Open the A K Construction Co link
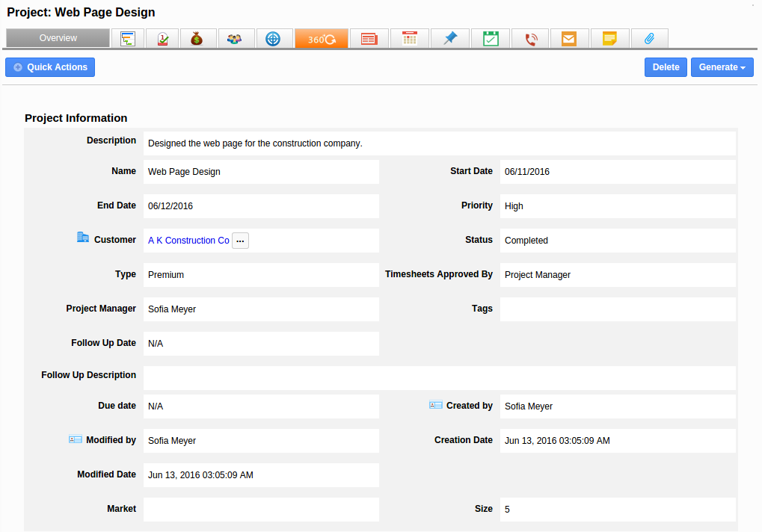762x532 pixels. (x=188, y=241)
